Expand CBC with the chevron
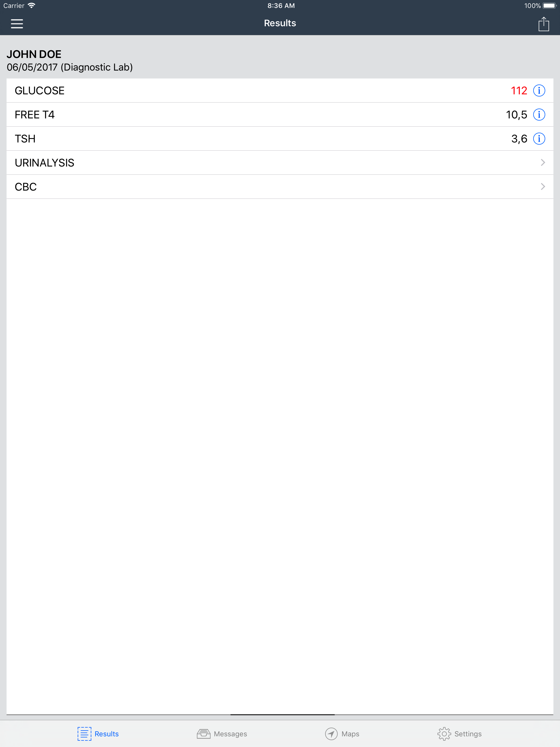560x747 pixels. click(x=543, y=186)
